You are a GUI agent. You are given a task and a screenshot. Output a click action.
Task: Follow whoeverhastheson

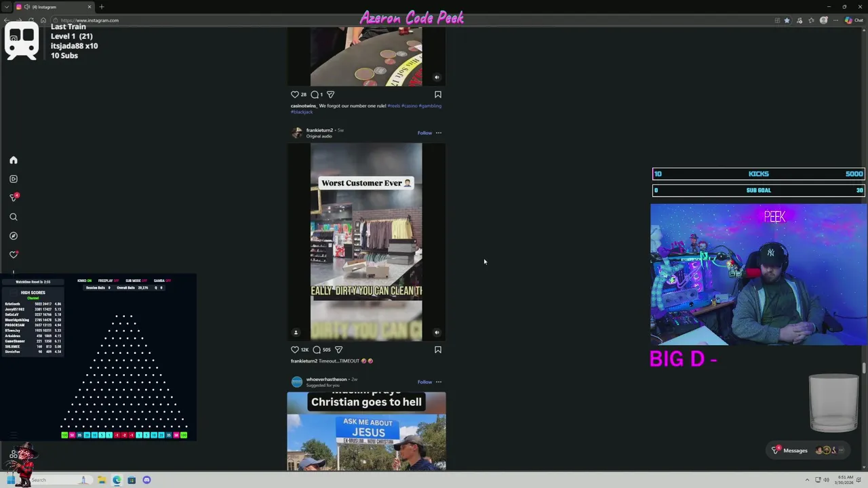425,382
